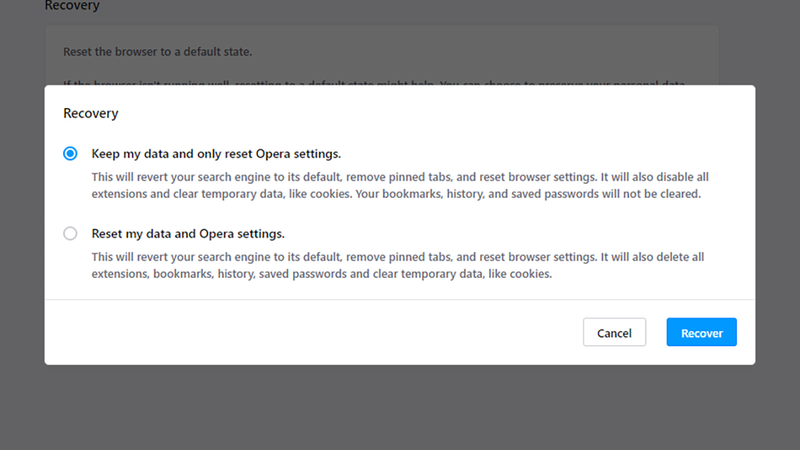
Task: Select the 'Keep my data' radio button
Action: tap(70, 154)
